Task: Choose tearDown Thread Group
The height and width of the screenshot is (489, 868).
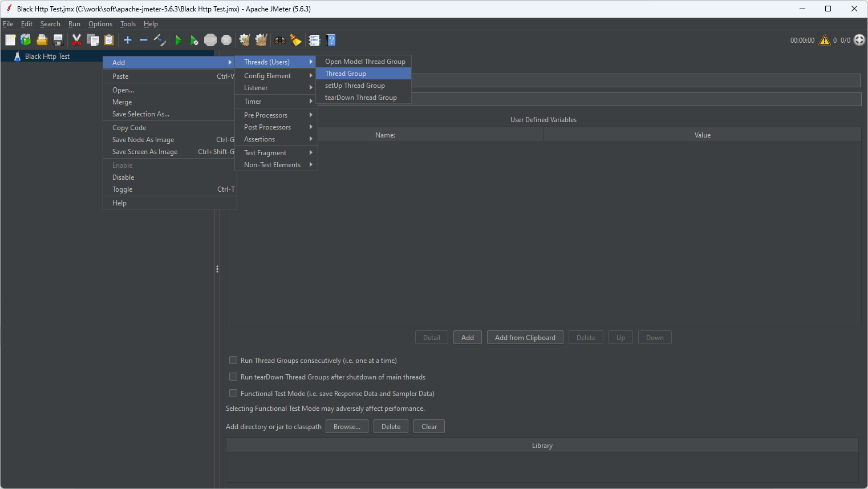Action: pos(364,97)
